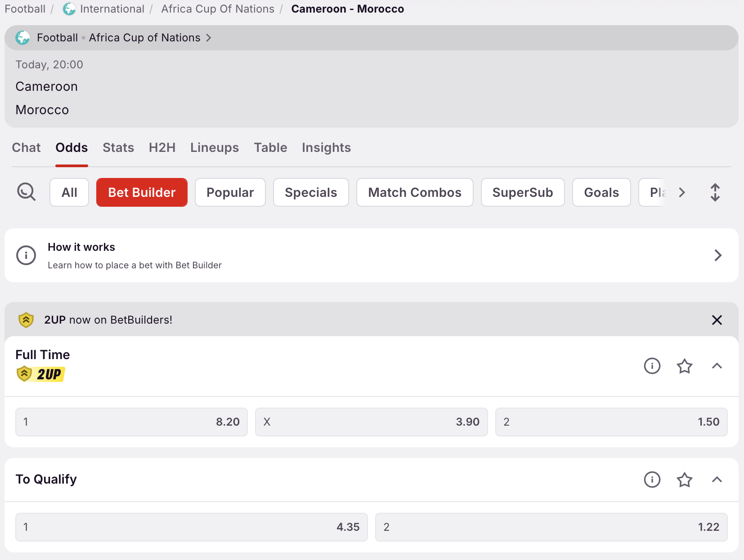
Task: Select draw X odds 3.90
Action: click(x=371, y=422)
